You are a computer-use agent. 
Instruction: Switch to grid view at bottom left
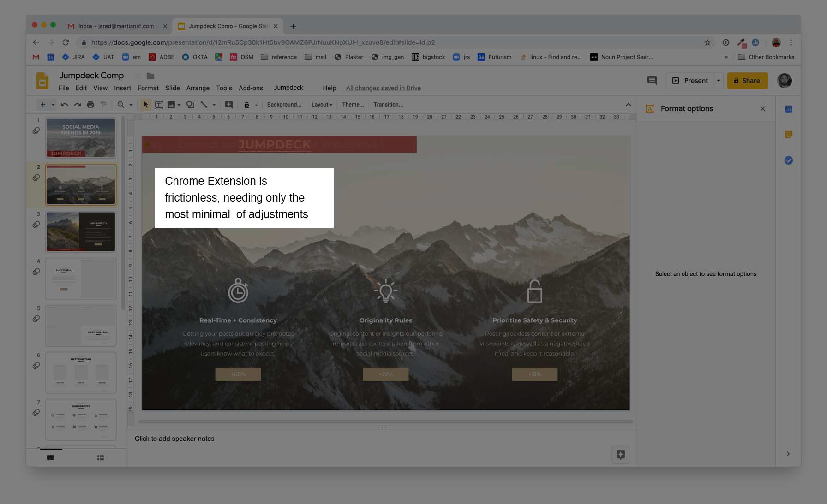[x=101, y=457]
